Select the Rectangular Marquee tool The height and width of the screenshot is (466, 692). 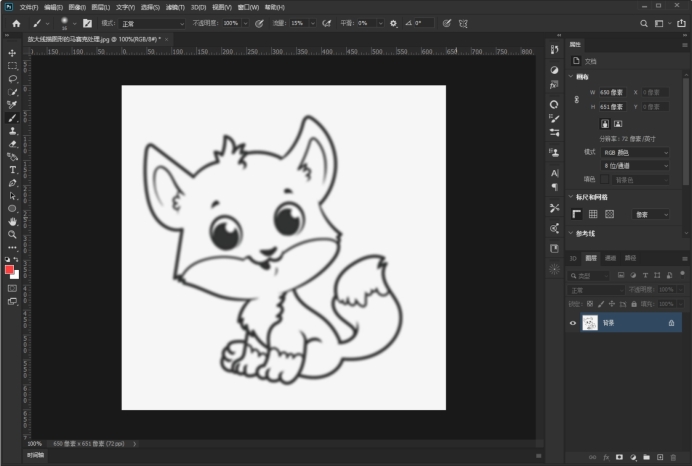[x=12, y=66]
